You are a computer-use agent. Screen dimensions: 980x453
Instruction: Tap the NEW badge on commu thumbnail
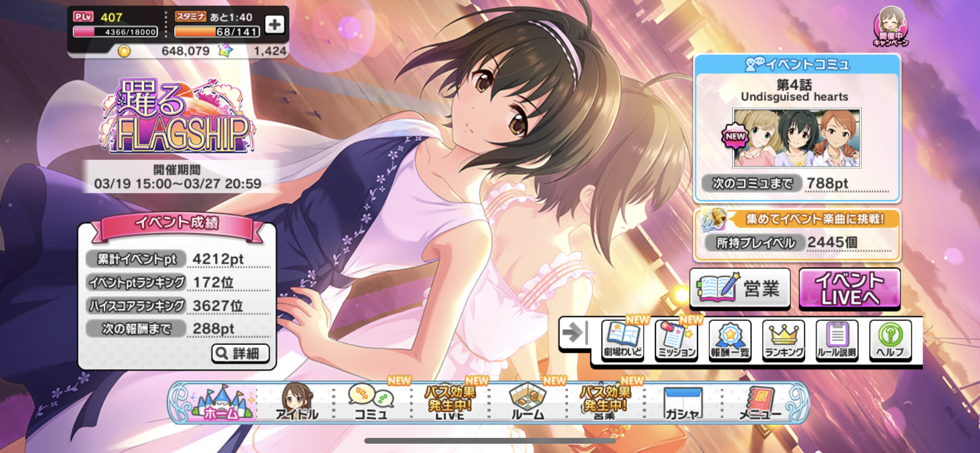point(735,136)
